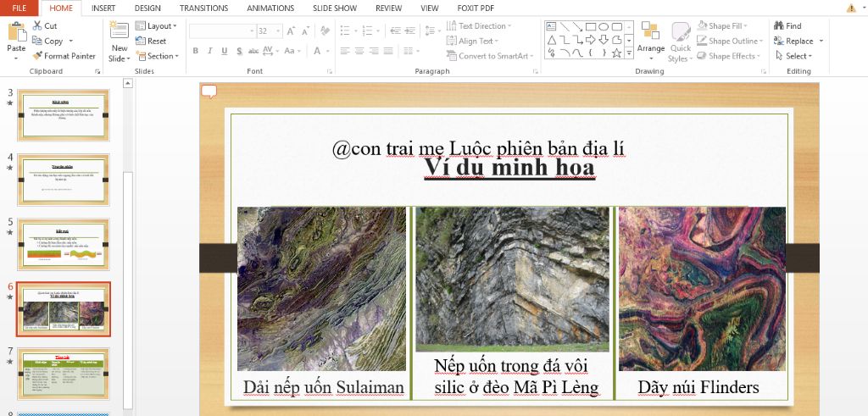
Task: Select the straight Line shape
Action: (565, 26)
